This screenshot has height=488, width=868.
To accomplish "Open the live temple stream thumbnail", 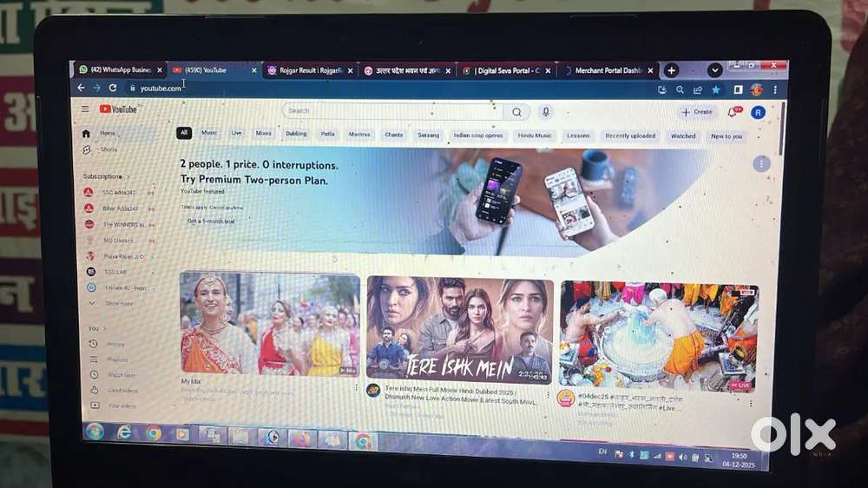I will tap(659, 336).
